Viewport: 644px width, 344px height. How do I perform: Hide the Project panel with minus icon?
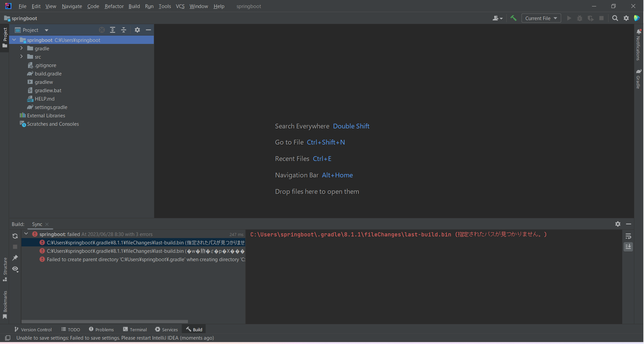(x=148, y=30)
